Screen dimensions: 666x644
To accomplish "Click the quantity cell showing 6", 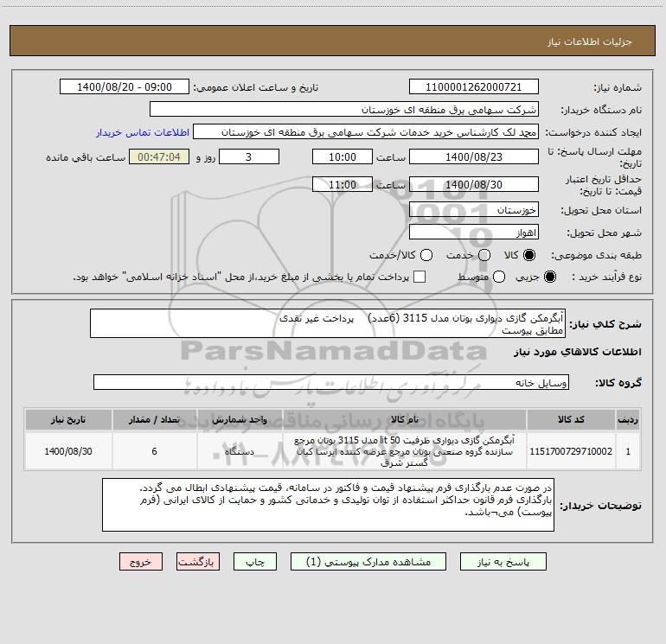I will click(x=154, y=451).
